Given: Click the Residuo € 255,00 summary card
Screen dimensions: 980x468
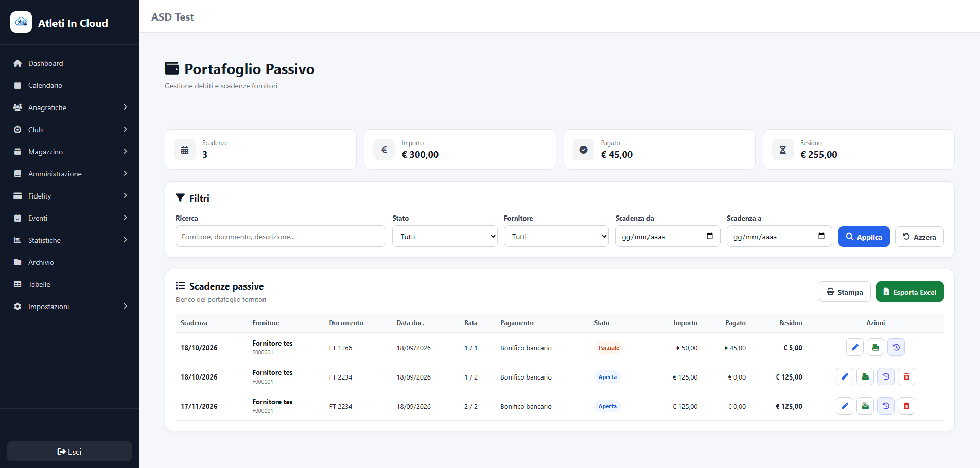Looking at the screenshot, I should click(x=859, y=149).
